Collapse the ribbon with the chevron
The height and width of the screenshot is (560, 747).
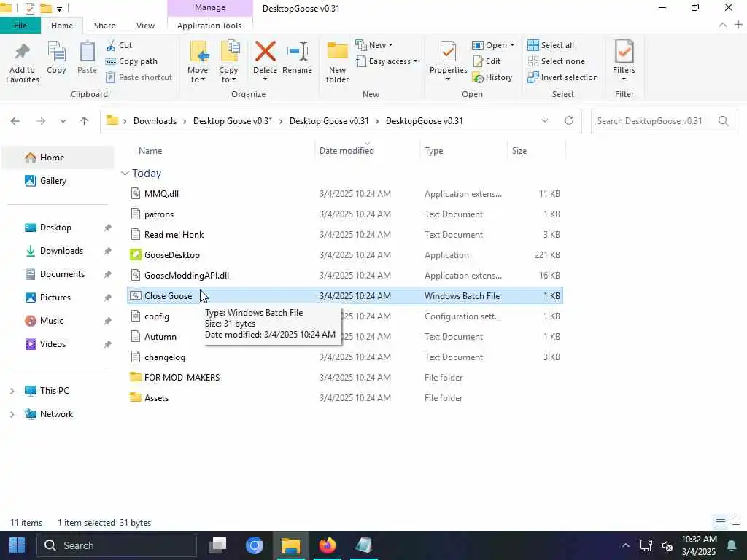click(723, 25)
